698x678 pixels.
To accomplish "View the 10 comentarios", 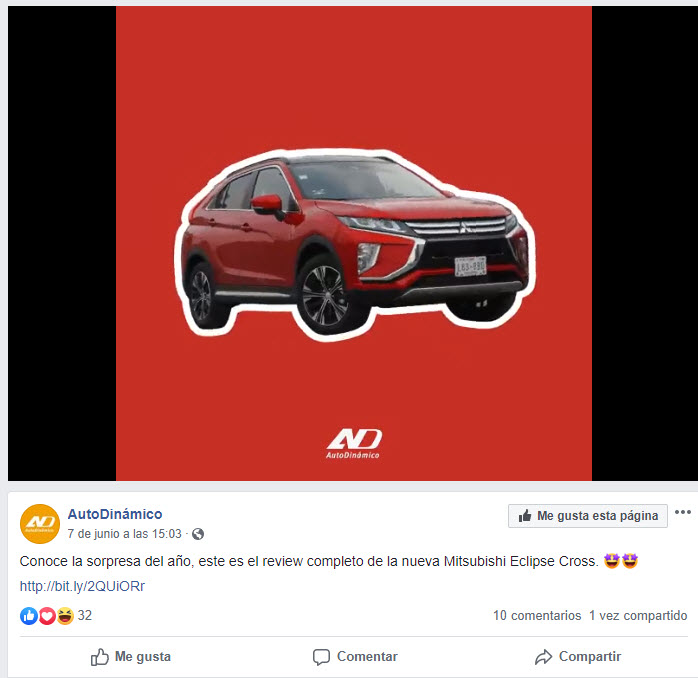I will click(537, 616).
